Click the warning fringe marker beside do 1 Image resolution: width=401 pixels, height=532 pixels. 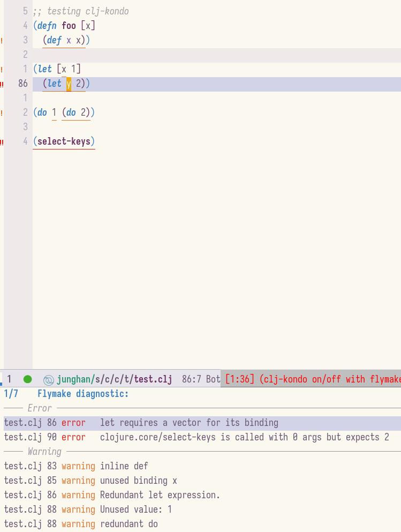[2, 113]
